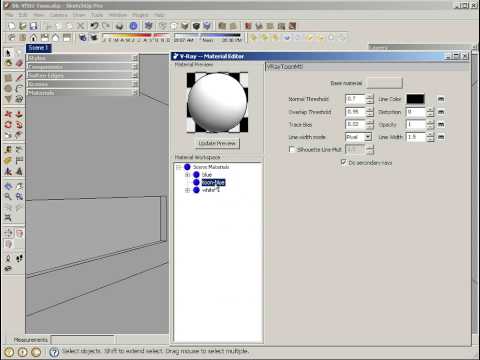Expand the Components panel

tap(82, 67)
